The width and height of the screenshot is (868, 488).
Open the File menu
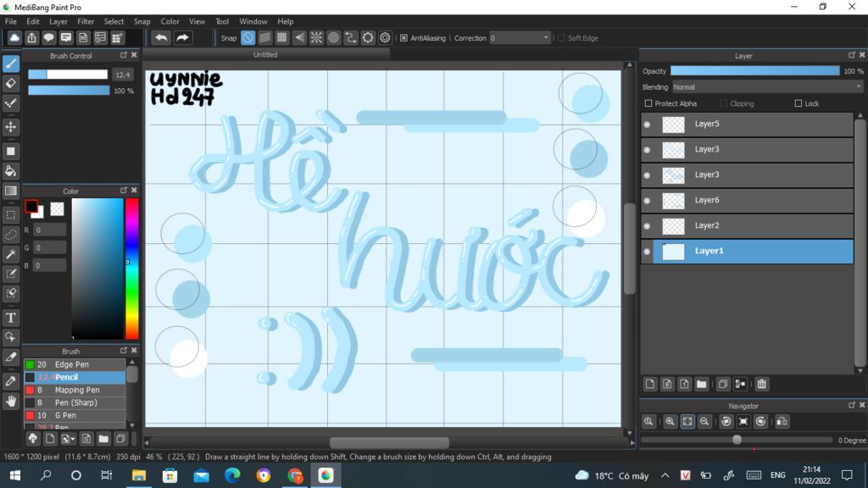[x=10, y=21]
